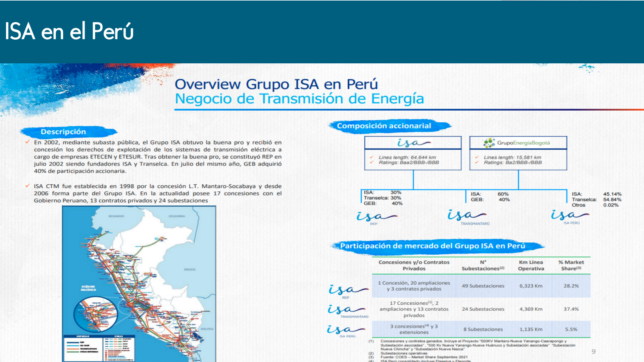The width and height of the screenshot is (644, 362).
Task: Click the '5.5%' market share cell
Action: (x=571, y=329)
